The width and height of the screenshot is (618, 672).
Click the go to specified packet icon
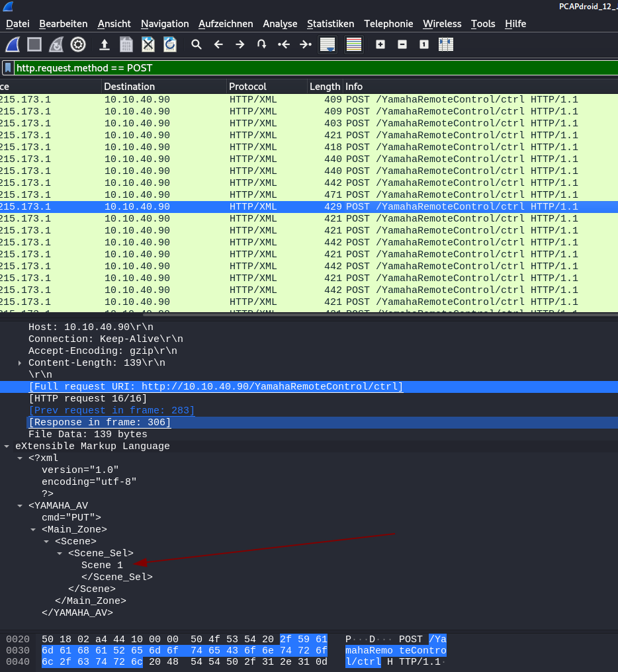[261, 44]
